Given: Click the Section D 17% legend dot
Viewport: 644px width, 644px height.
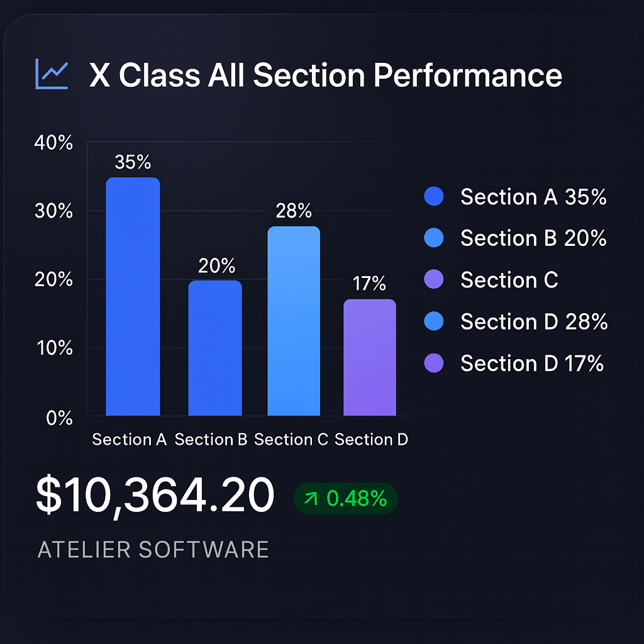Looking at the screenshot, I should [434, 363].
